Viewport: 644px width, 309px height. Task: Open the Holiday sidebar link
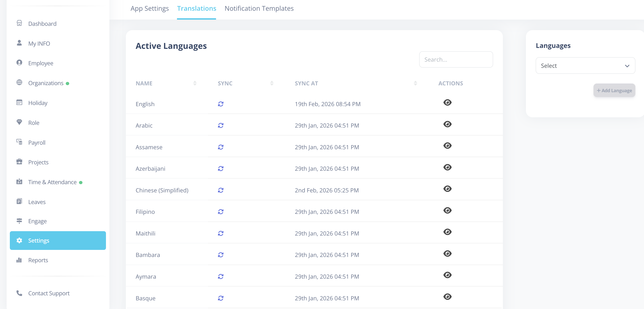coord(38,103)
